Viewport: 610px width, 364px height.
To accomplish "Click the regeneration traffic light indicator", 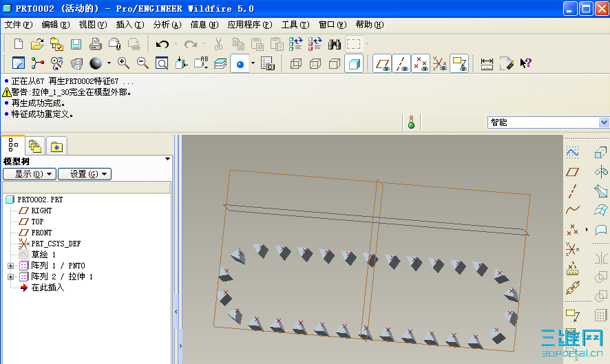I will pos(411,122).
